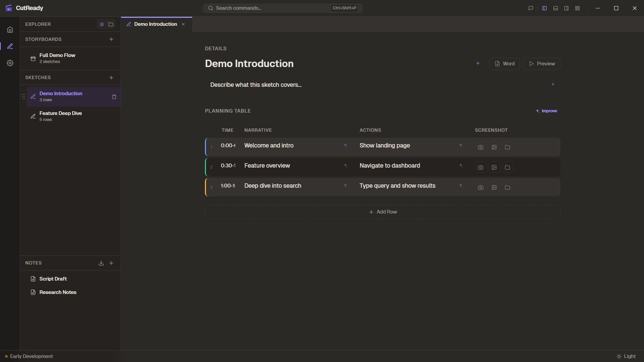This screenshot has height=362, width=644.
Task: Open the Research Notes document
Action: coord(58,292)
